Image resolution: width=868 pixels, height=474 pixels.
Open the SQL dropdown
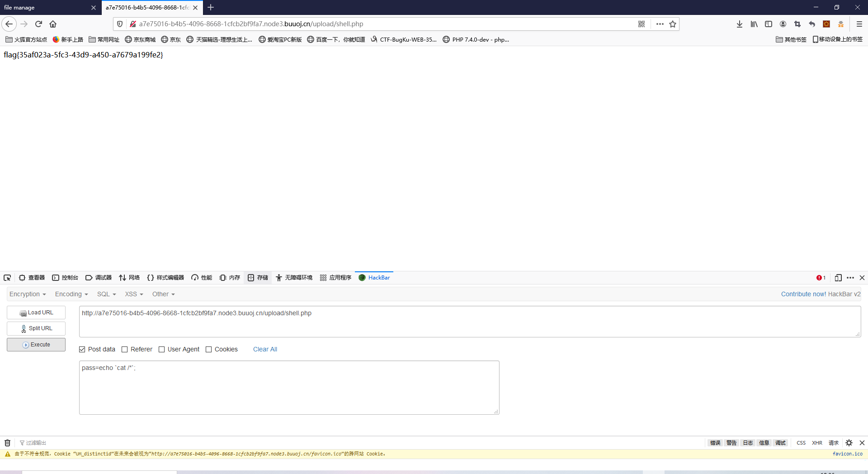(106, 294)
